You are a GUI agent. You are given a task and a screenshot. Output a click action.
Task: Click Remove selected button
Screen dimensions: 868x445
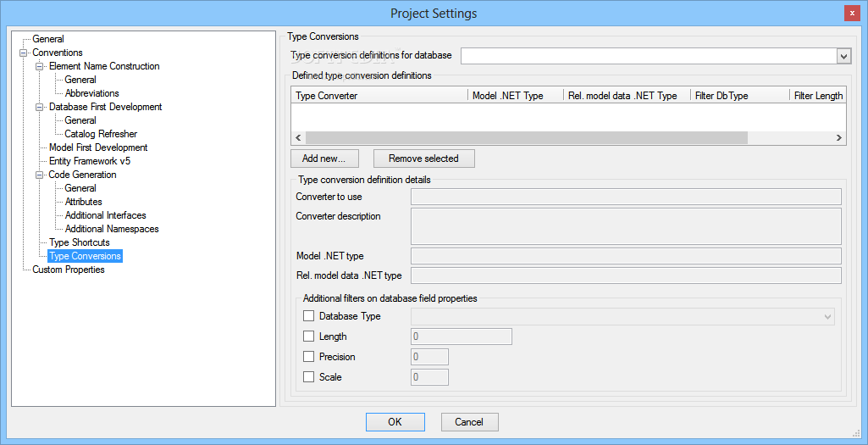tap(424, 159)
